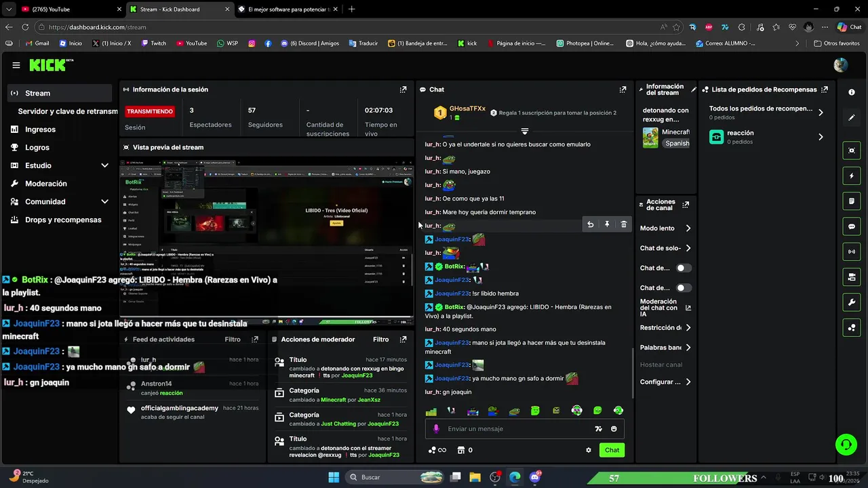Click the pencil edit-layout icon in right sidebar
This screenshot has height=488, width=868.
[x=852, y=117]
